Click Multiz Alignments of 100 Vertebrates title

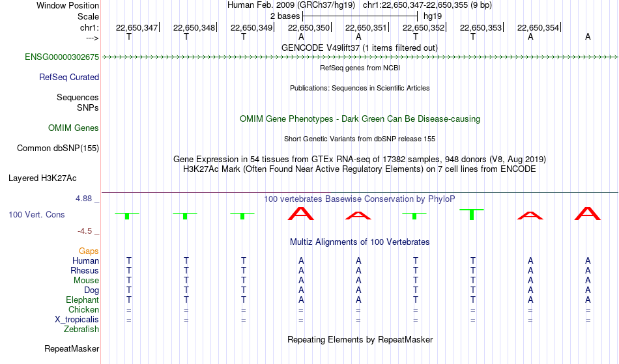tap(360, 242)
